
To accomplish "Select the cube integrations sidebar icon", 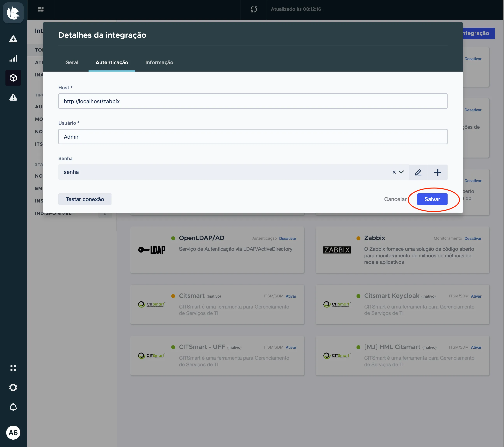I will 13,78.
